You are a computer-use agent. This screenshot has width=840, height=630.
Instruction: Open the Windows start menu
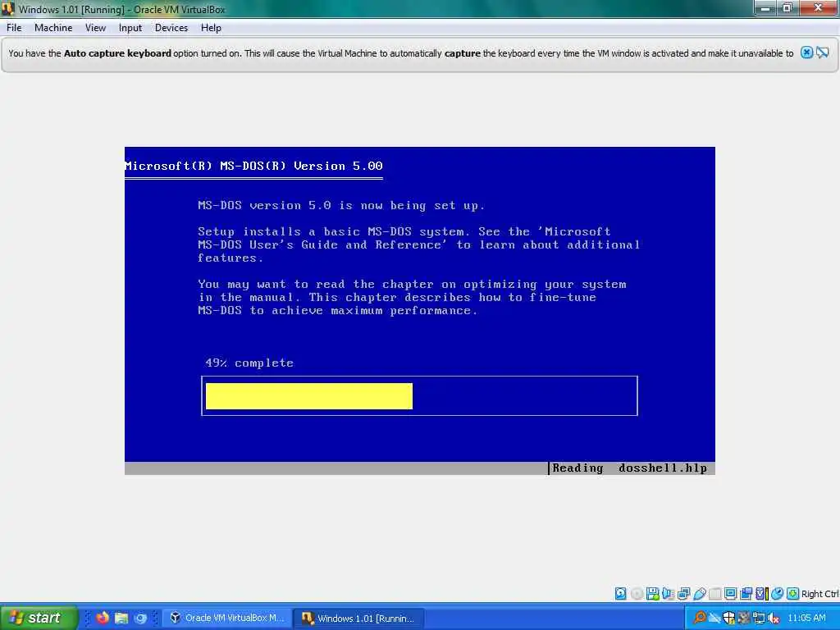point(39,618)
